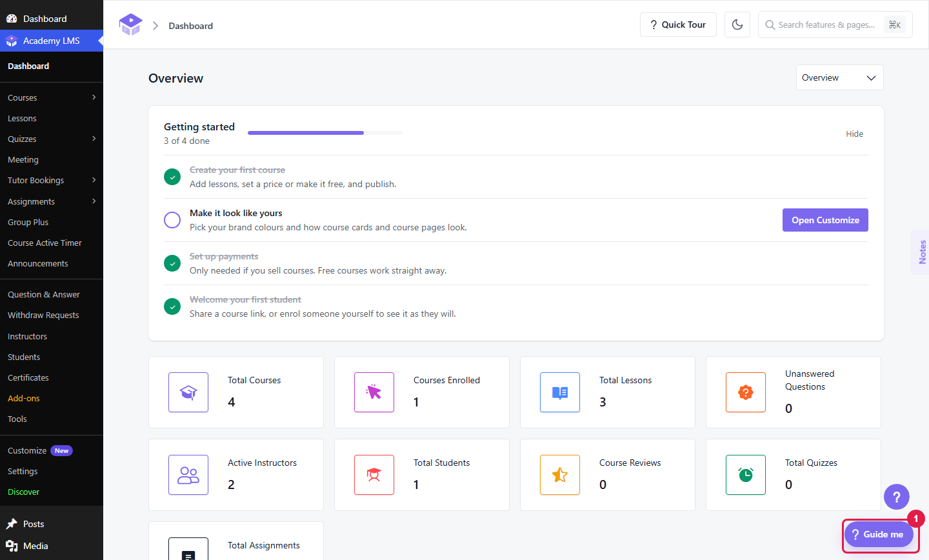
Task: Toggle the 'Make it look like yours' circle
Action: (x=172, y=220)
